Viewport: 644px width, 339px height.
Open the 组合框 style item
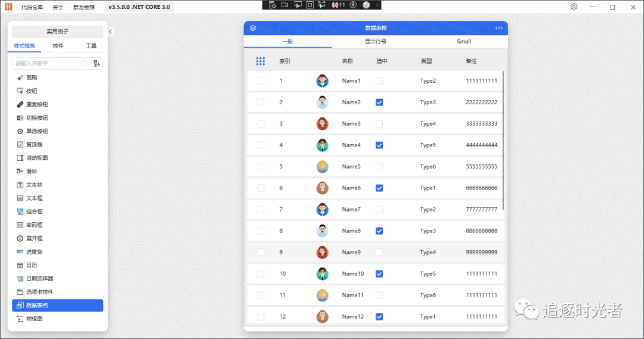tap(57, 212)
